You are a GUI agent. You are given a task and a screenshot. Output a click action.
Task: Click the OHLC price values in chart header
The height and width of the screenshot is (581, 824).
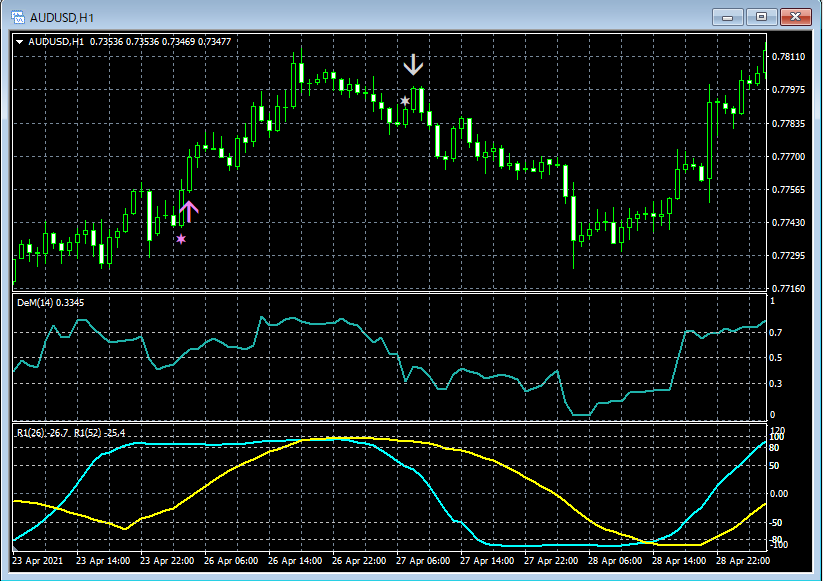click(x=160, y=42)
